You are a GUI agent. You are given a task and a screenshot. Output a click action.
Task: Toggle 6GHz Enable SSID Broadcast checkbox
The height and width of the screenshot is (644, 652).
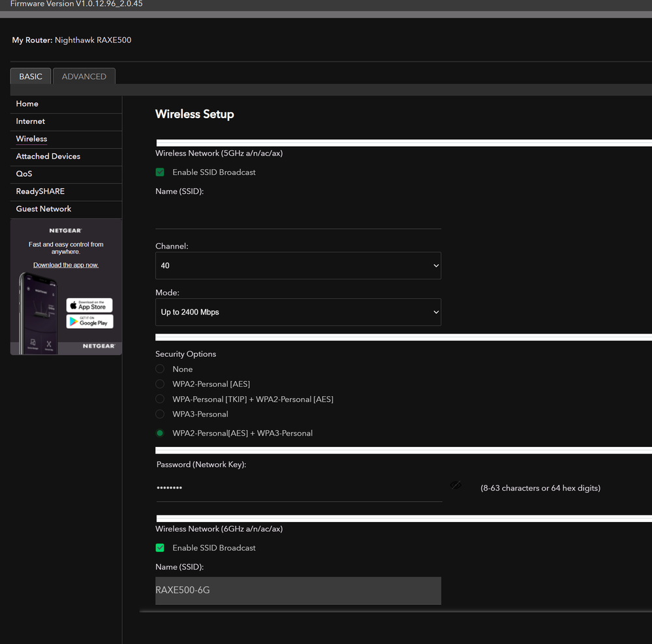coord(160,548)
